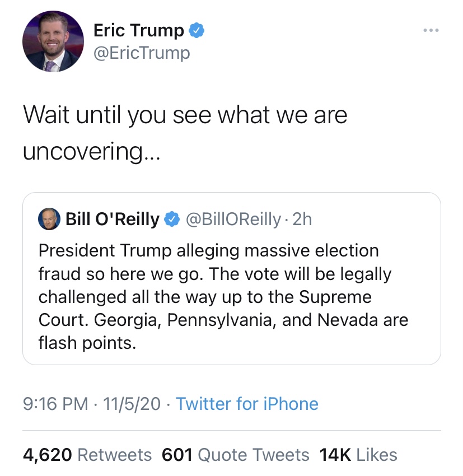
Task: Click verified badge beside Eric Trump
Action: click(195, 31)
